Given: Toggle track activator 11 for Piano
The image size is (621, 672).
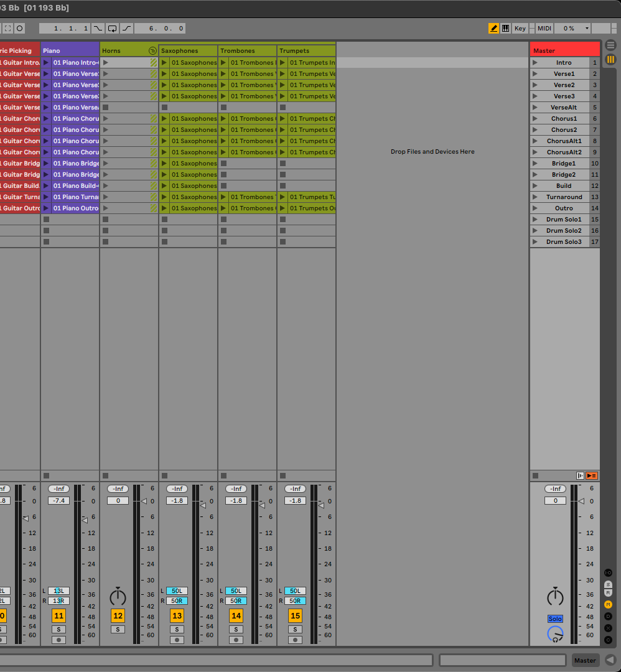Looking at the screenshot, I should point(58,616).
